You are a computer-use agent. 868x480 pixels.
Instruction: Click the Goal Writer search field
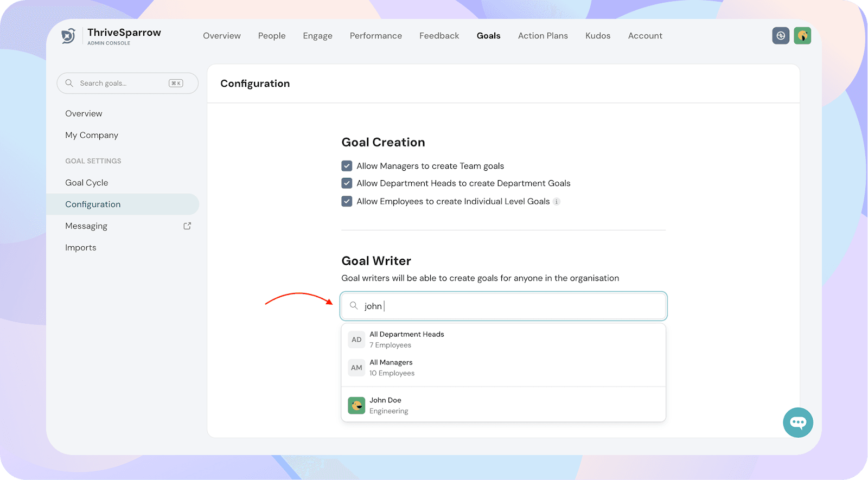pos(503,306)
